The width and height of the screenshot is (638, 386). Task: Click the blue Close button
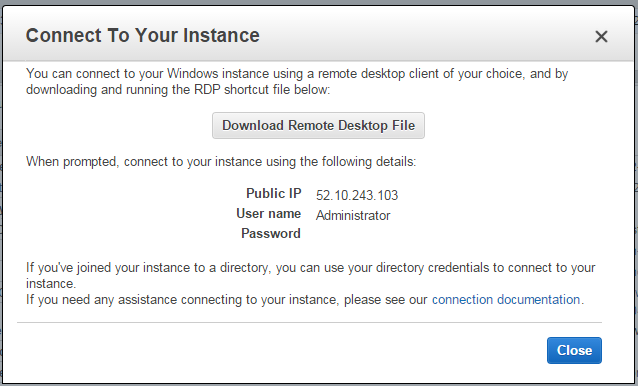(574, 350)
